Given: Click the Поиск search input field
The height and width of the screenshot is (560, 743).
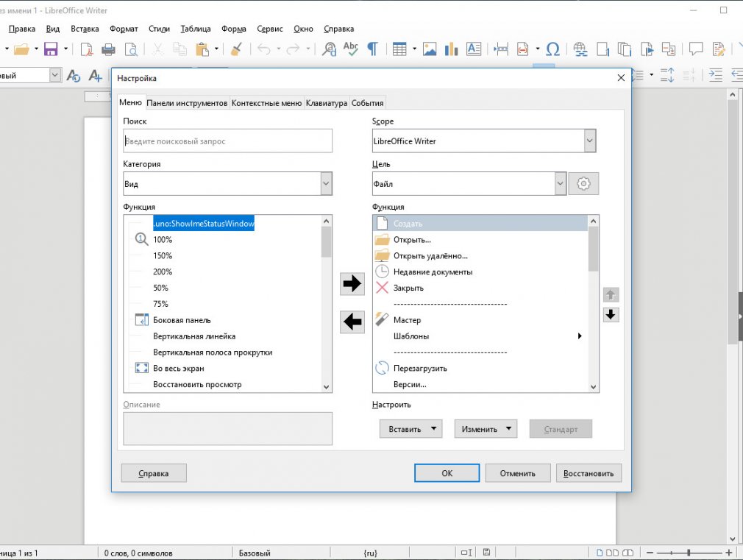Looking at the screenshot, I should (x=227, y=141).
